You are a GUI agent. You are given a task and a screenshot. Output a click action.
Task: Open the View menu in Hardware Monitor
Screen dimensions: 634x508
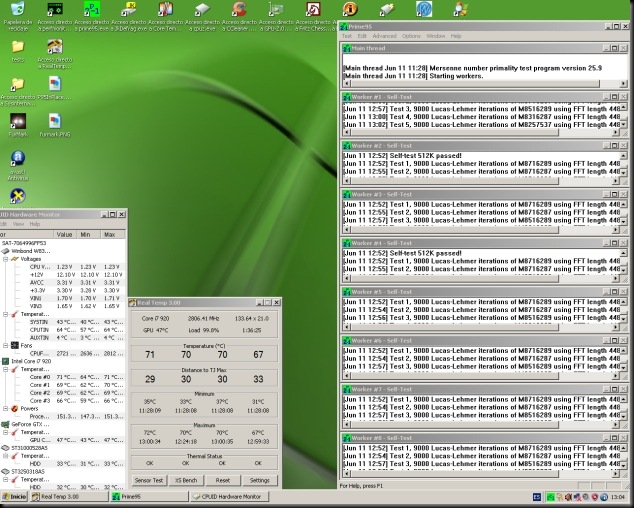click(18, 224)
